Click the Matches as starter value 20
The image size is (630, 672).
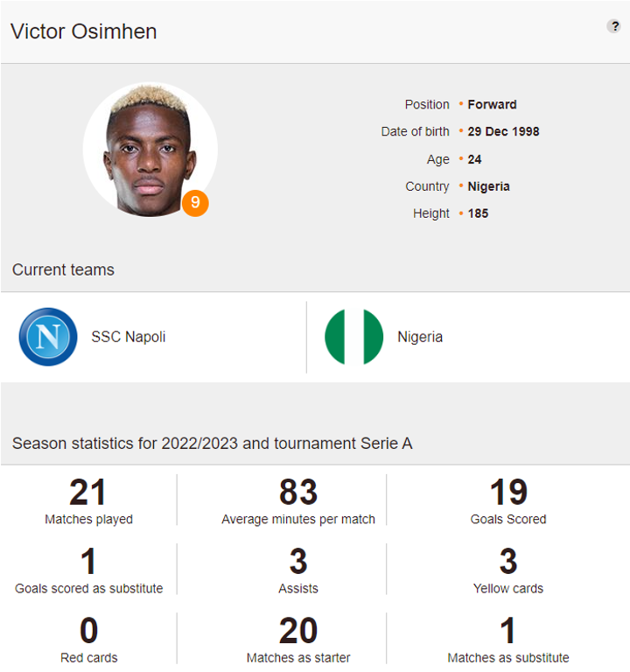click(298, 631)
